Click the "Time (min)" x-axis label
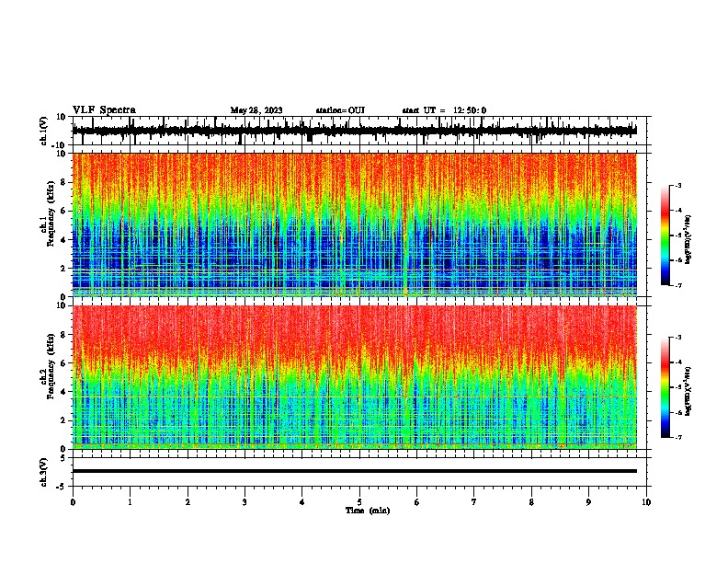Screen dimensions: 728x563 (x=368, y=511)
